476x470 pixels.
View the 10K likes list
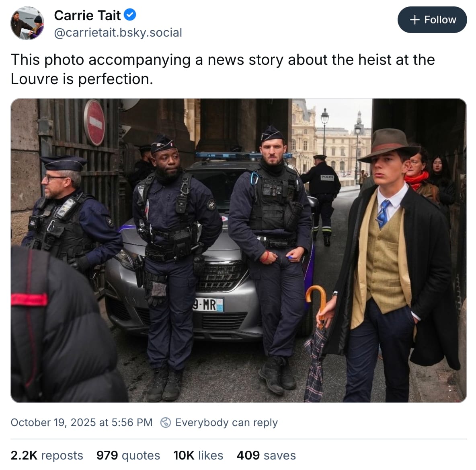coord(198,455)
